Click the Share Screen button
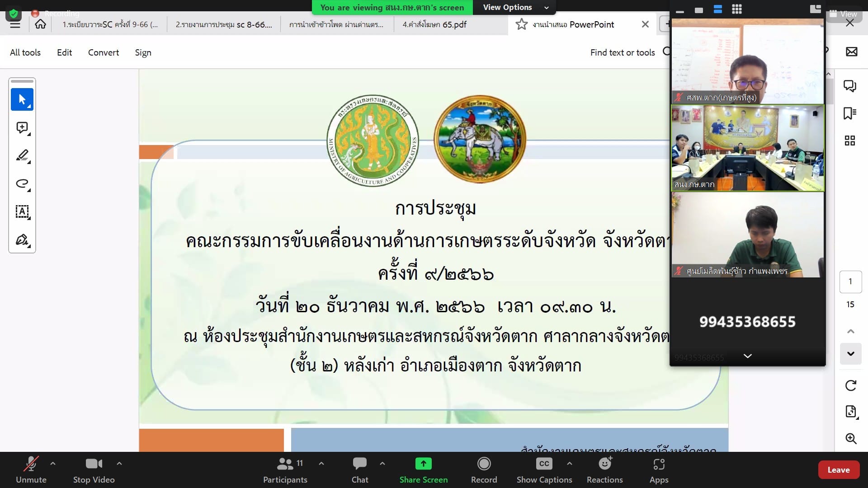 (x=423, y=469)
